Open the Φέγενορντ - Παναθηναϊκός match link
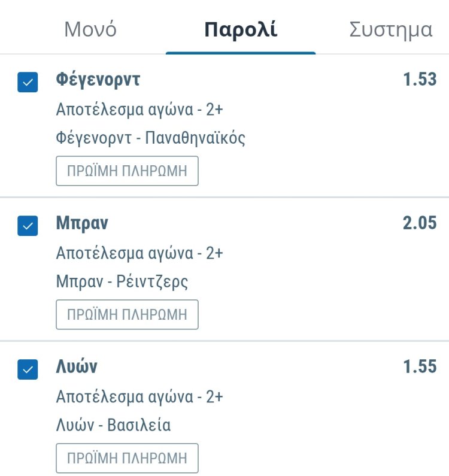The height and width of the screenshot is (476, 449). tap(151, 138)
